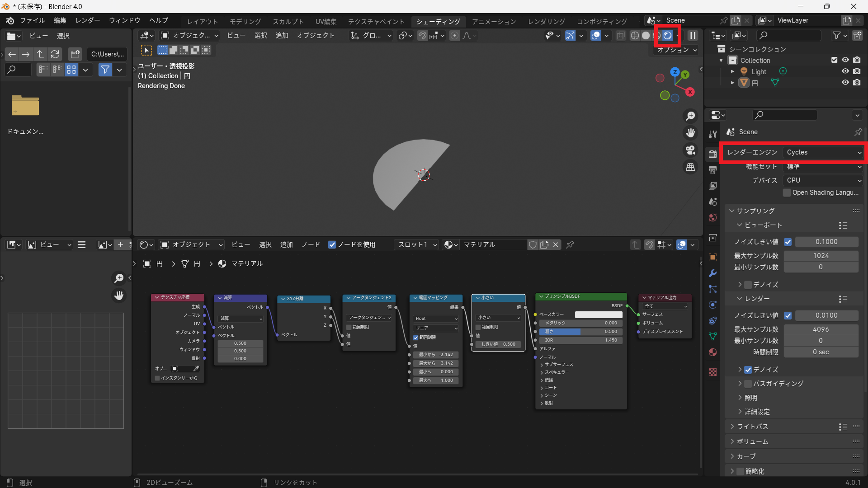Switch to the モデリング workspace tab
The width and height of the screenshot is (868, 488).
245,21
